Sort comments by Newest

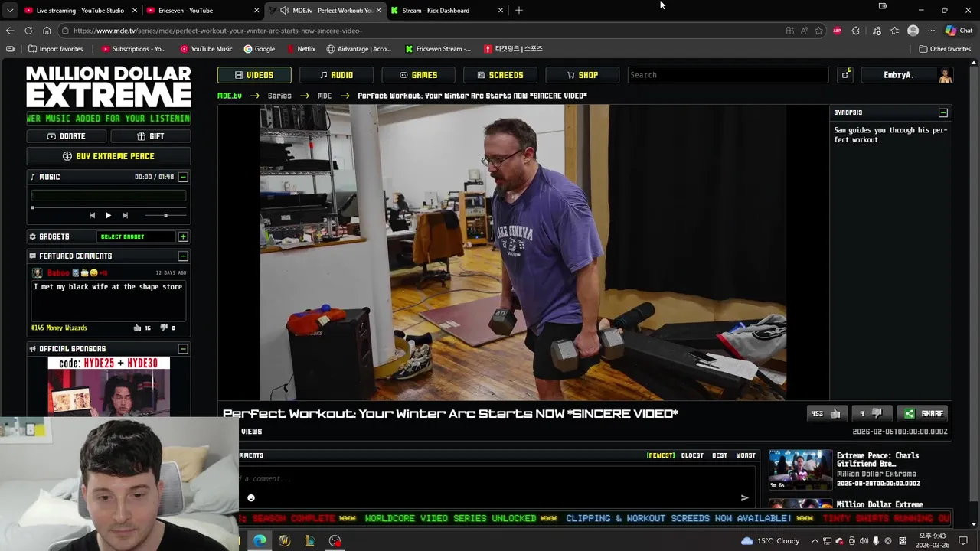click(x=661, y=455)
